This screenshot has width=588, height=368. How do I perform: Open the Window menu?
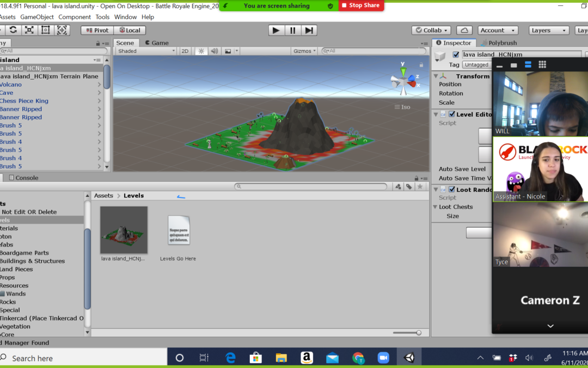pyautogui.click(x=125, y=17)
